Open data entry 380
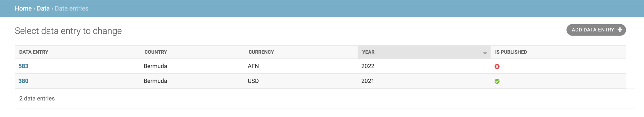 [23, 81]
